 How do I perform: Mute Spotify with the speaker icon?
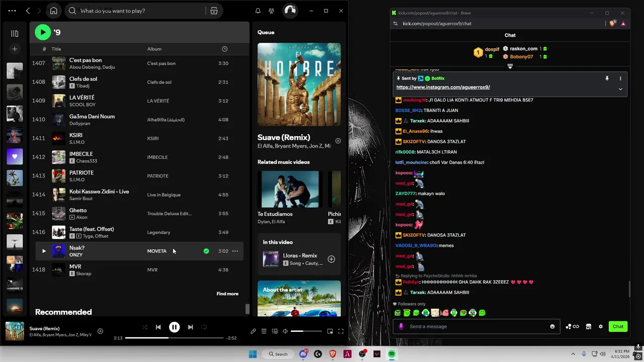point(285,331)
